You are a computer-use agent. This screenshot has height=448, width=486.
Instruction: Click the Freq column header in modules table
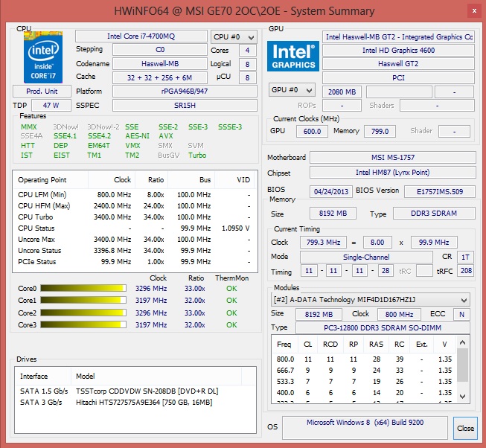click(x=284, y=345)
